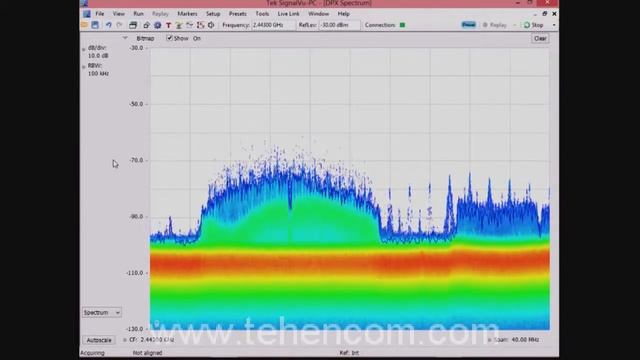Open the dropdown arrow next to Stop
This screenshot has width=640, height=360.
click(554, 25)
